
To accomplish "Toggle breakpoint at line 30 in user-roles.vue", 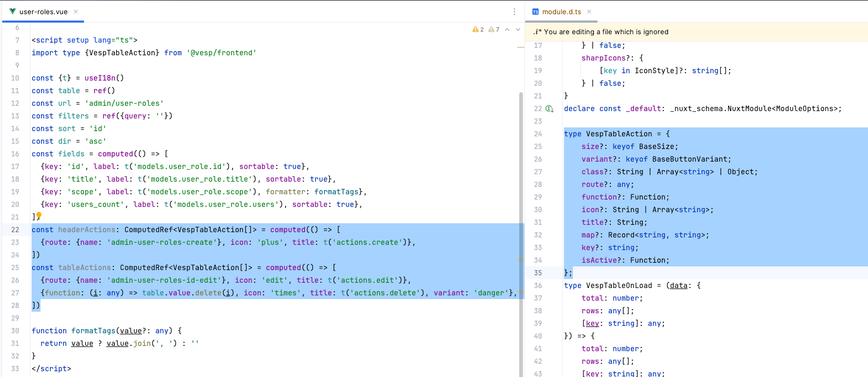I will pyautogui.click(x=15, y=331).
